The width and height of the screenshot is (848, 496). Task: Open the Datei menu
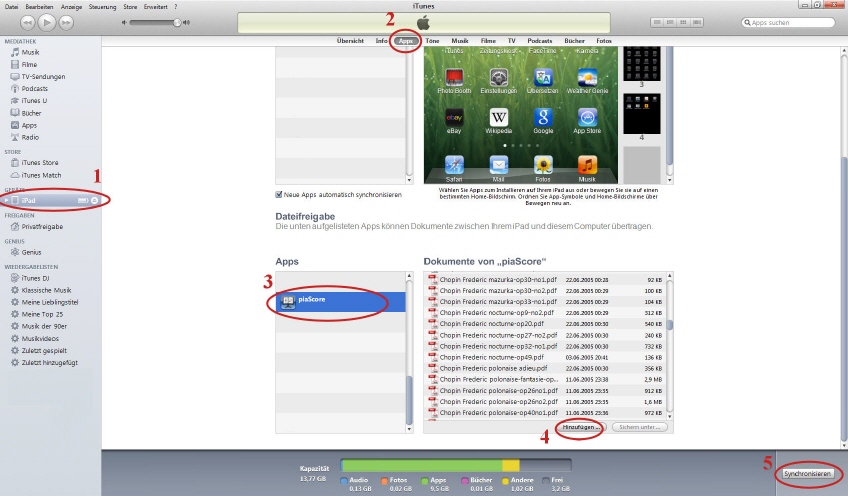[x=11, y=6]
